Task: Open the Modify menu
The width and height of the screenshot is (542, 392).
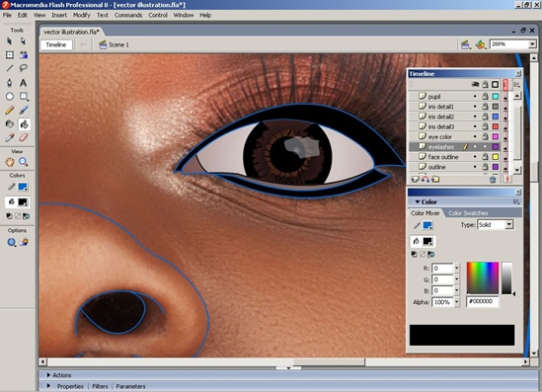Action: [x=82, y=15]
